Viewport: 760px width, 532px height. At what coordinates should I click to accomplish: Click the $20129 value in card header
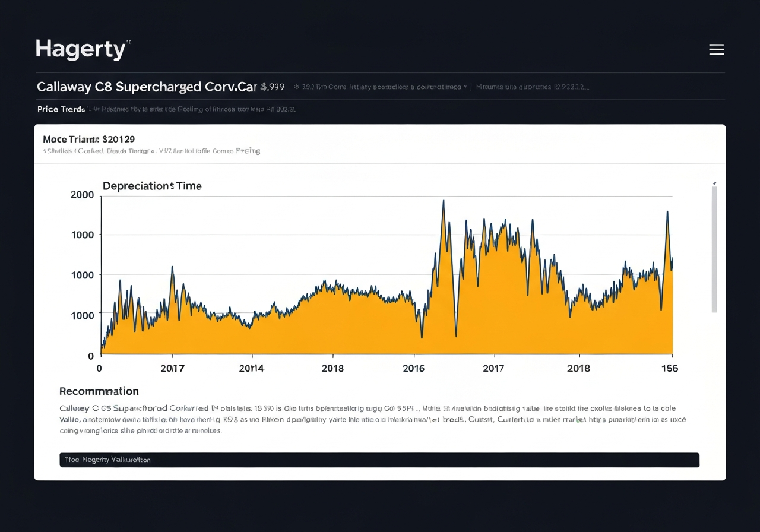(x=119, y=139)
